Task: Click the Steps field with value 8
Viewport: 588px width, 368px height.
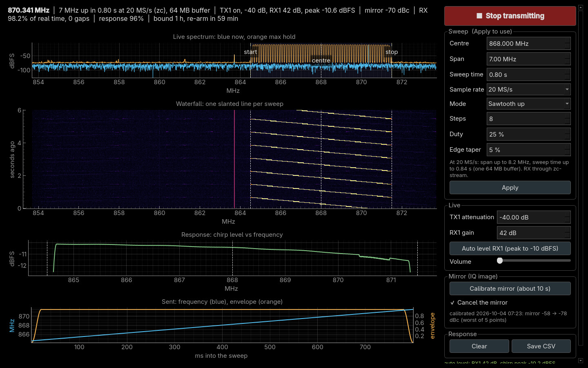Action: click(x=528, y=119)
